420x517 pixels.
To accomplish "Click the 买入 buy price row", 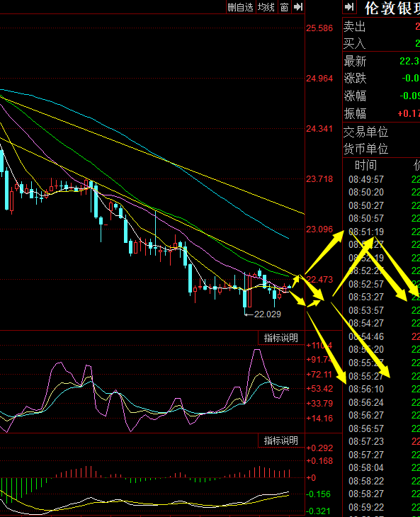I will pos(382,43).
